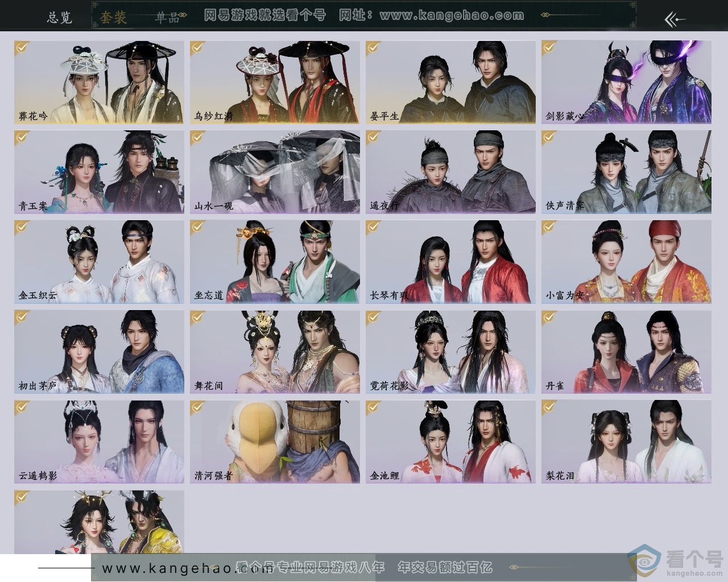This screenshot has width=728, height=582.
Task: Switch to the 总览 tab
Action: coord(60,17)
